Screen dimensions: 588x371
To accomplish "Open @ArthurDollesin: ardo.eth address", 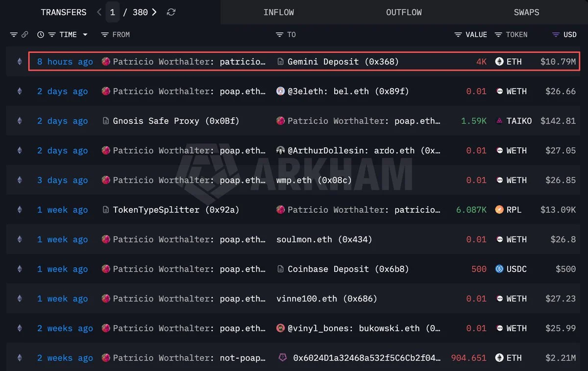I will [x=364, y=151].
